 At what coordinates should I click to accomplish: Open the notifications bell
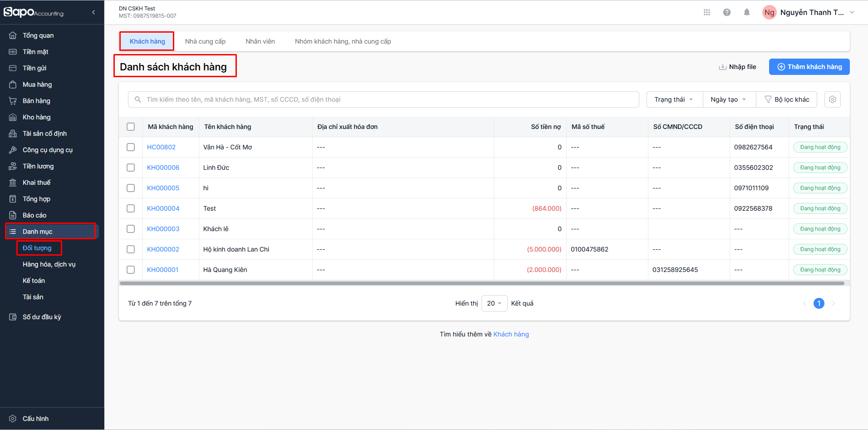[x=746, y=12]
